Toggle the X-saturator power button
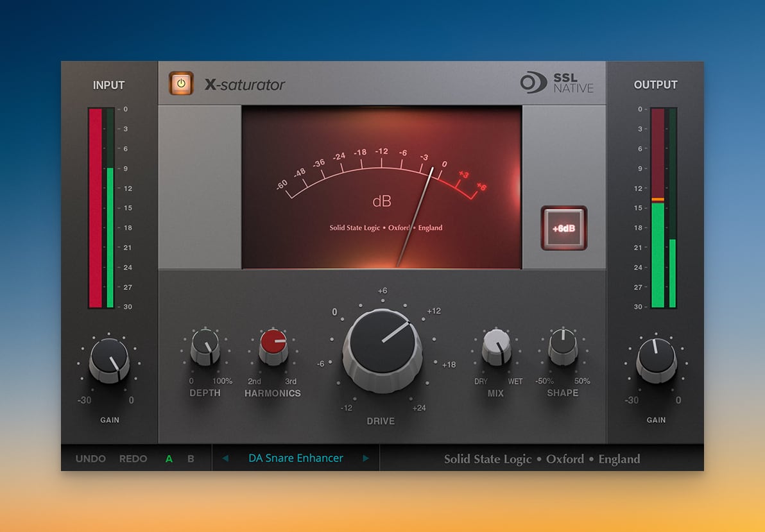765x532 pixels. coord(181,83)
